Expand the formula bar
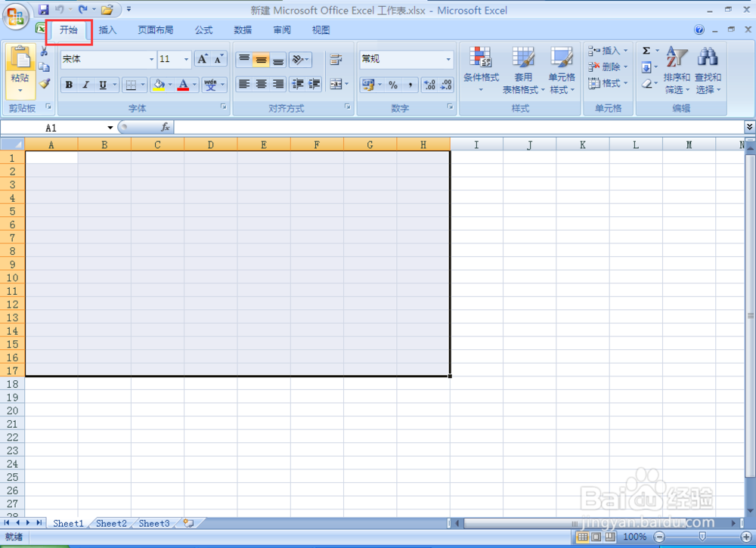This screenshot has height=548, width=756. tap(749, 127)
